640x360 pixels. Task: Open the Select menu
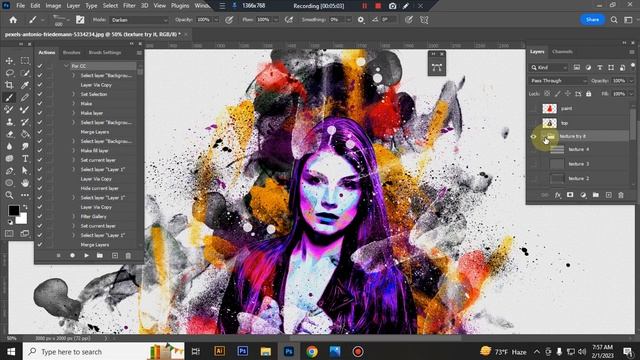(x=110, y=6)
